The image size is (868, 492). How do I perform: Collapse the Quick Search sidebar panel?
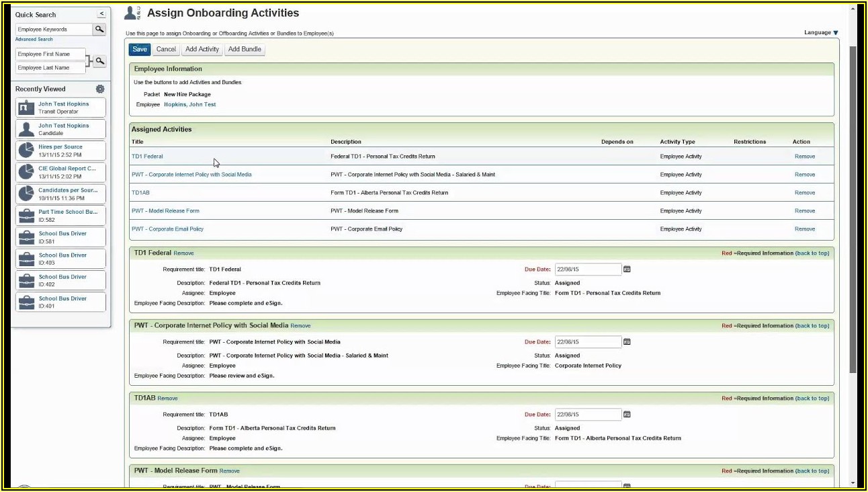click(x=101, y=14)
